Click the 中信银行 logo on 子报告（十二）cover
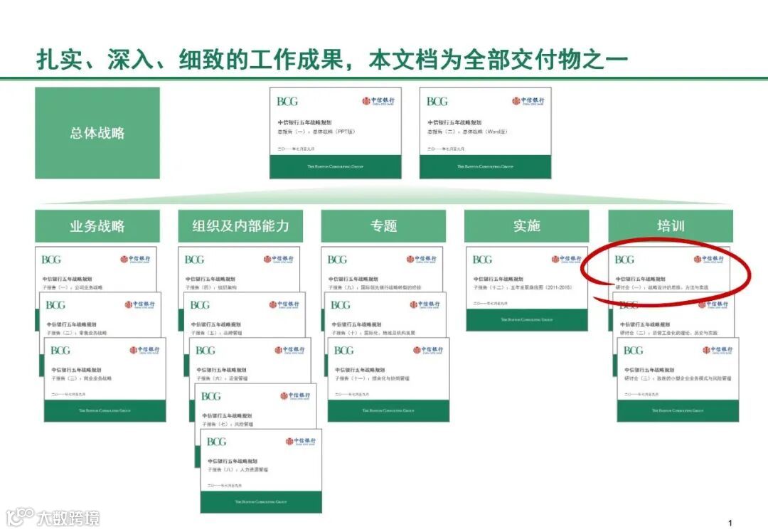 click(x=567, y=259)
